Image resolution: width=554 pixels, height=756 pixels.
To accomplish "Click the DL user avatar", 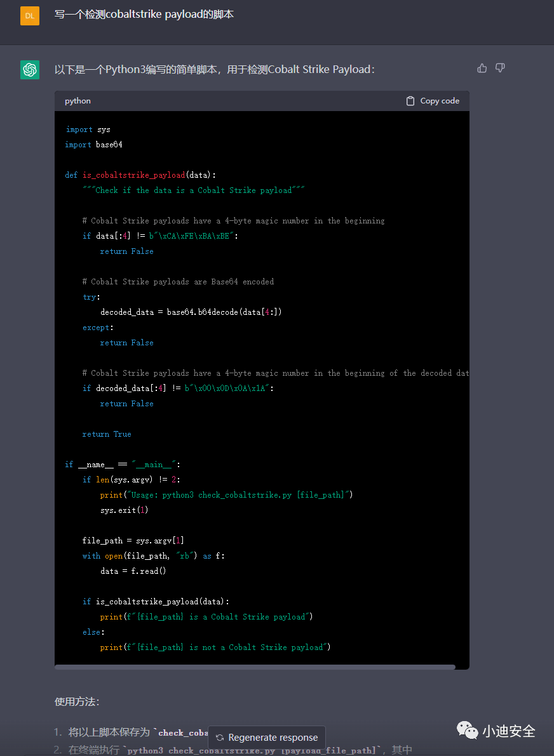I will coord(29,15).
